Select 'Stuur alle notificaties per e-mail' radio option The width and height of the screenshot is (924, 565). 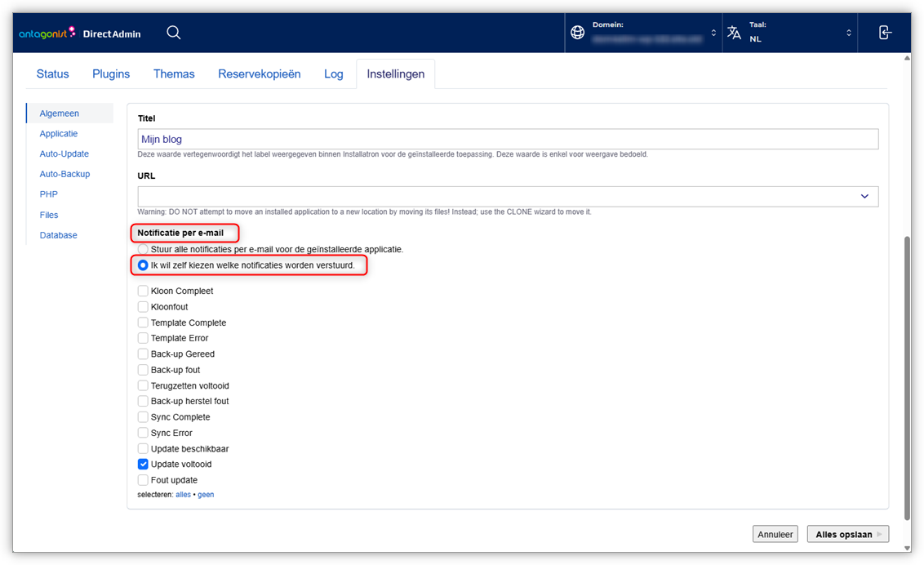(143, 249)
